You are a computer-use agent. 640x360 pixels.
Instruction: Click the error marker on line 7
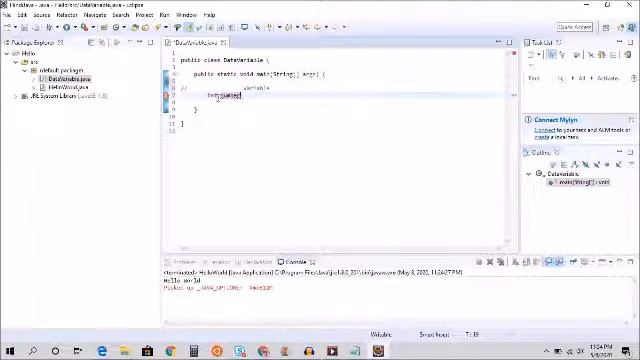pos(166,96)
